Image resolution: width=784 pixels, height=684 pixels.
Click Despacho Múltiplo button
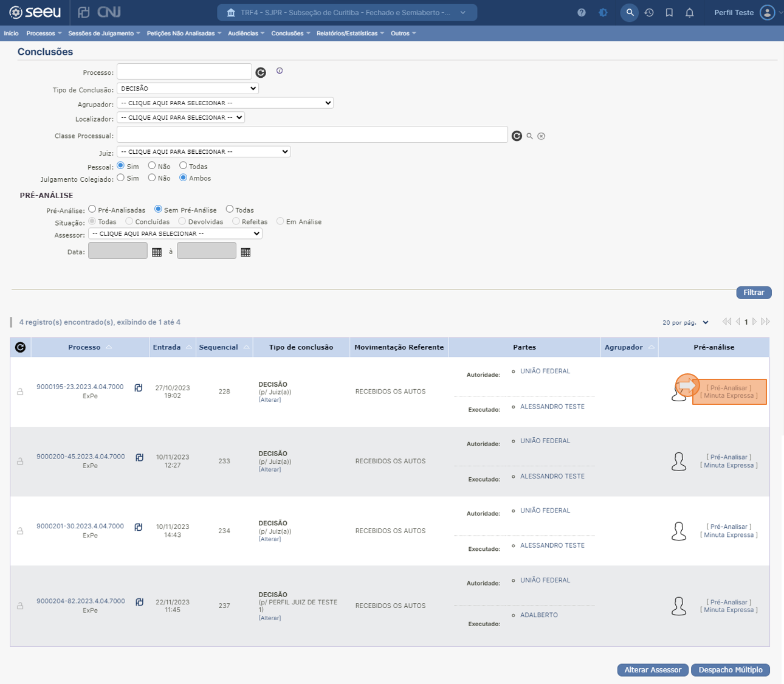tap(731, 669)
